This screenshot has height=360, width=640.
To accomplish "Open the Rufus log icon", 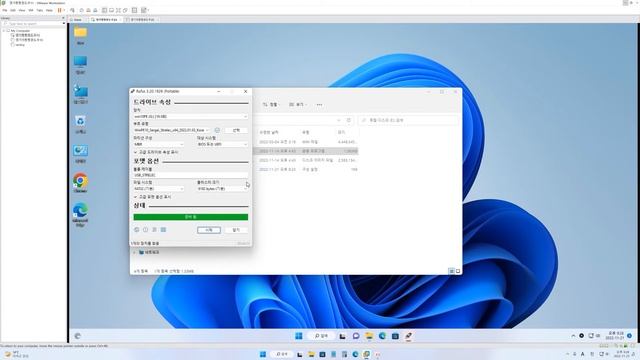I will pyautogui.click(x=163, y=230).
